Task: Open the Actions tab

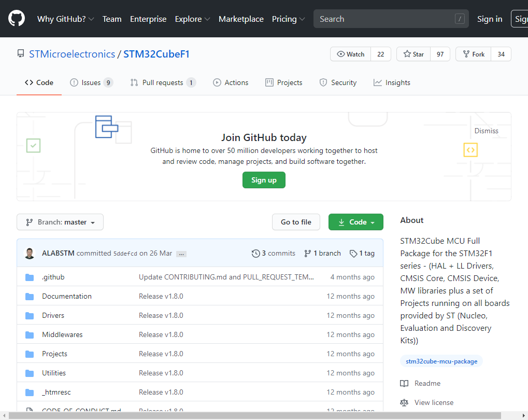Action: [231, 82]
